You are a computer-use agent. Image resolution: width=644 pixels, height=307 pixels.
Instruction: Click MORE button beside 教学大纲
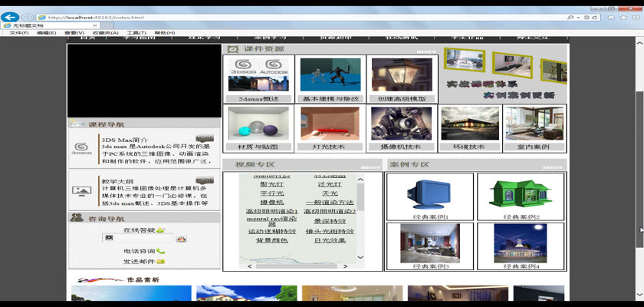click(205, 180)
